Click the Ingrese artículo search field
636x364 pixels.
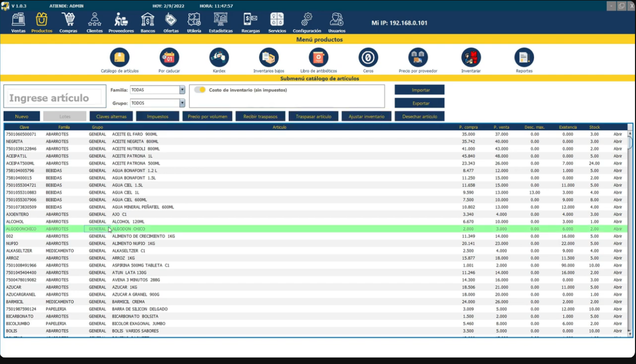(55, 98)
